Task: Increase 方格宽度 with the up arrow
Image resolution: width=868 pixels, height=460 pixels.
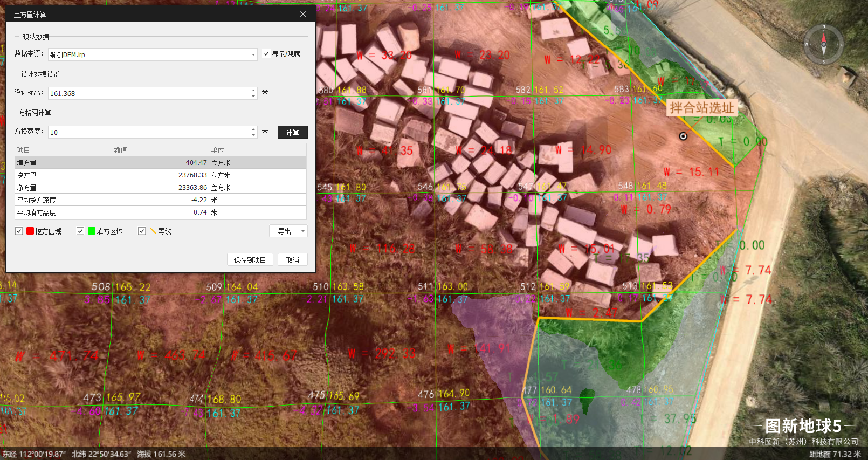Action: click(x=253, y=129)
